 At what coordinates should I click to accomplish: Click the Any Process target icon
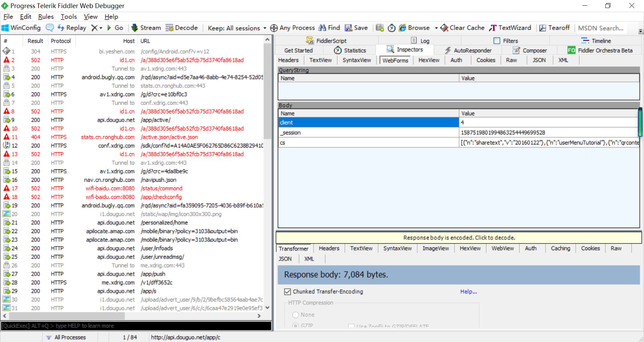(x=274, y=28)
